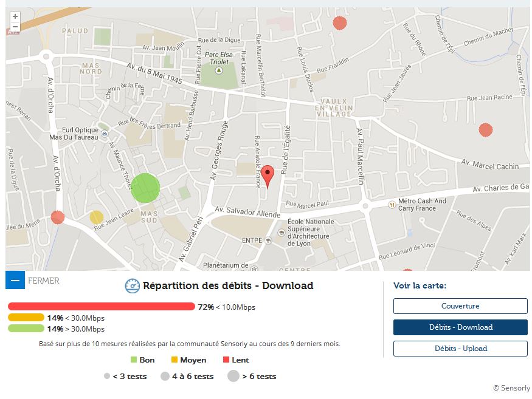
Task: Select the red circle below Rue Jean Racine
Action: (x=486, y=130)
